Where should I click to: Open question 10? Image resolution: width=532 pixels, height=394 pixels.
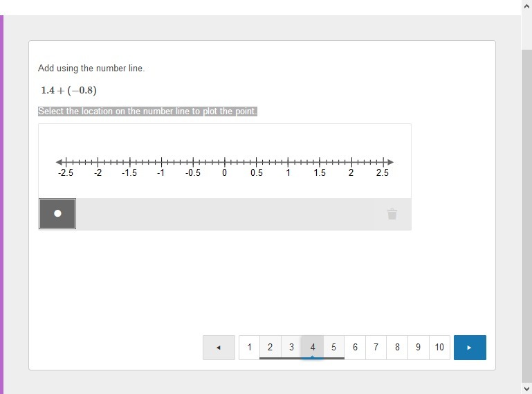tap(439, 347)
